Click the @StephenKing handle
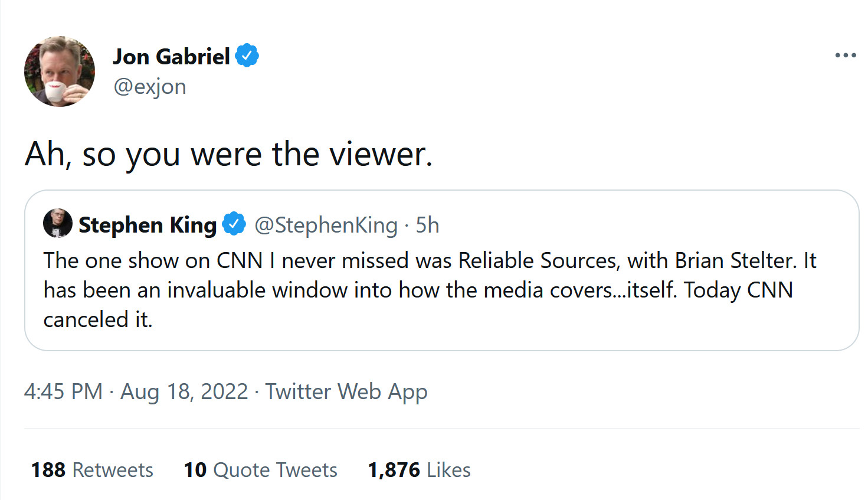 click(326, 225)
